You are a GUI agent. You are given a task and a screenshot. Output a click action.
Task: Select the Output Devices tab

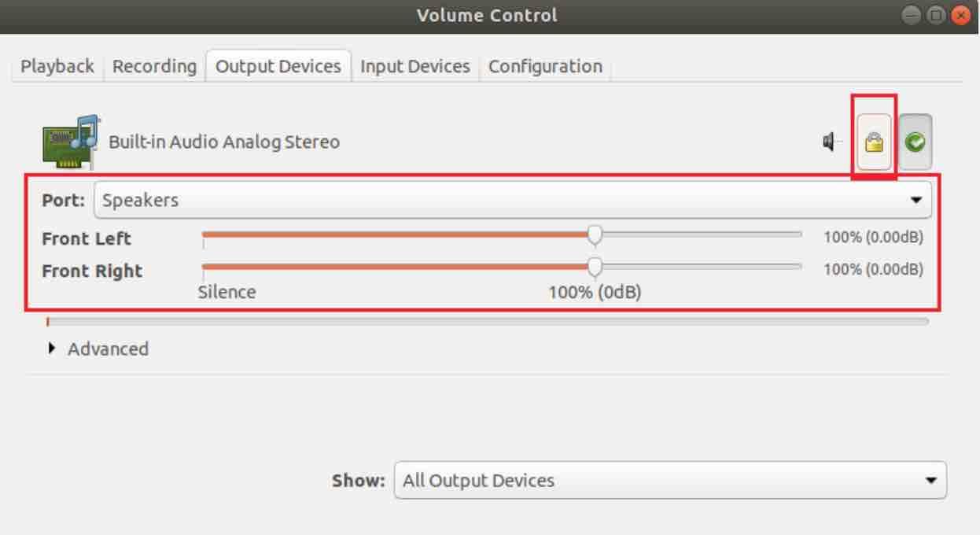(x=278, y=66)
